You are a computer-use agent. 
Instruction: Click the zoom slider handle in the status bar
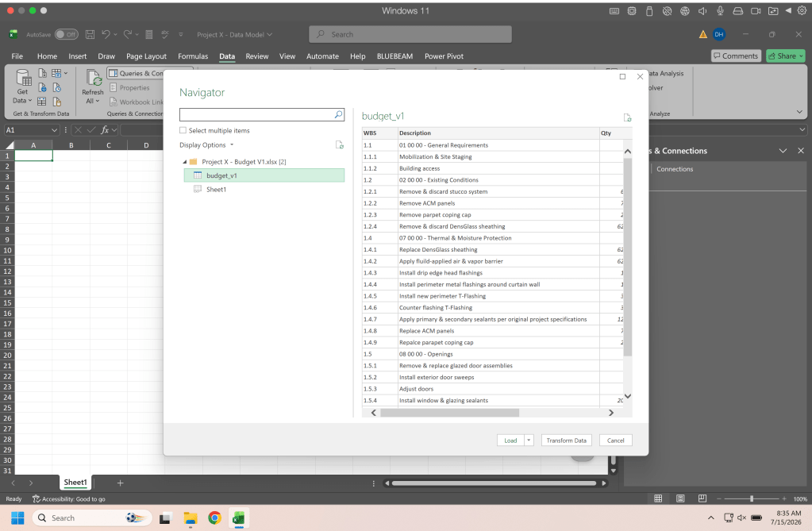[x=752, y=498]
